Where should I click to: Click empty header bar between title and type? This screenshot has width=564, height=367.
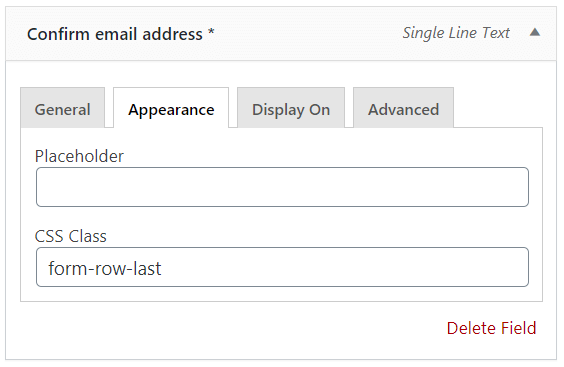[x=308, y=33]
